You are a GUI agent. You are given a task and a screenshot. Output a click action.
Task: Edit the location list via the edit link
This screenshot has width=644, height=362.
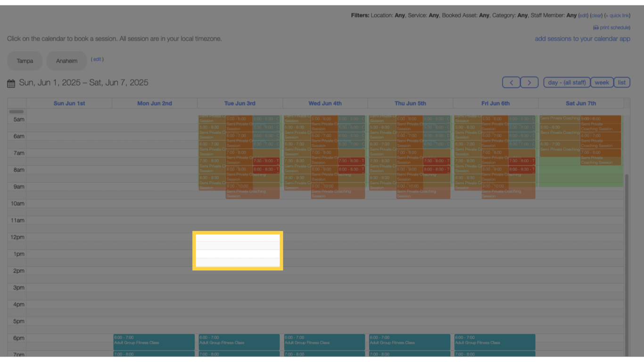point(97,59)
